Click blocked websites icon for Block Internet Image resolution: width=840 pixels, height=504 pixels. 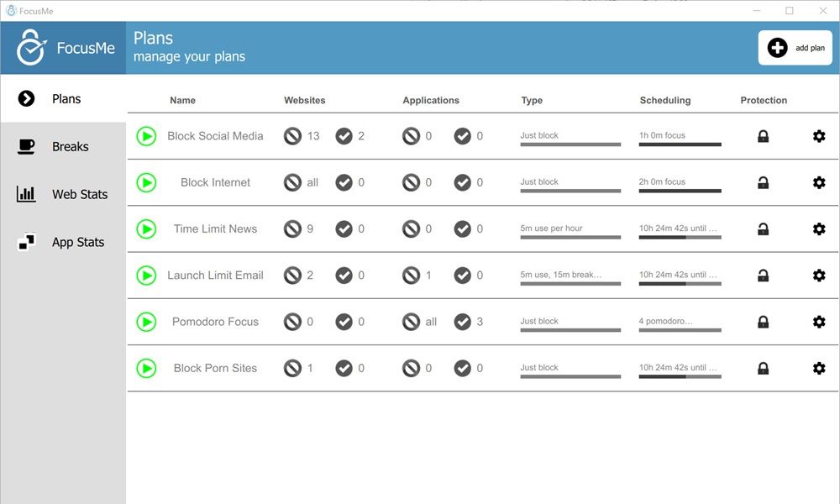[292, 182]
